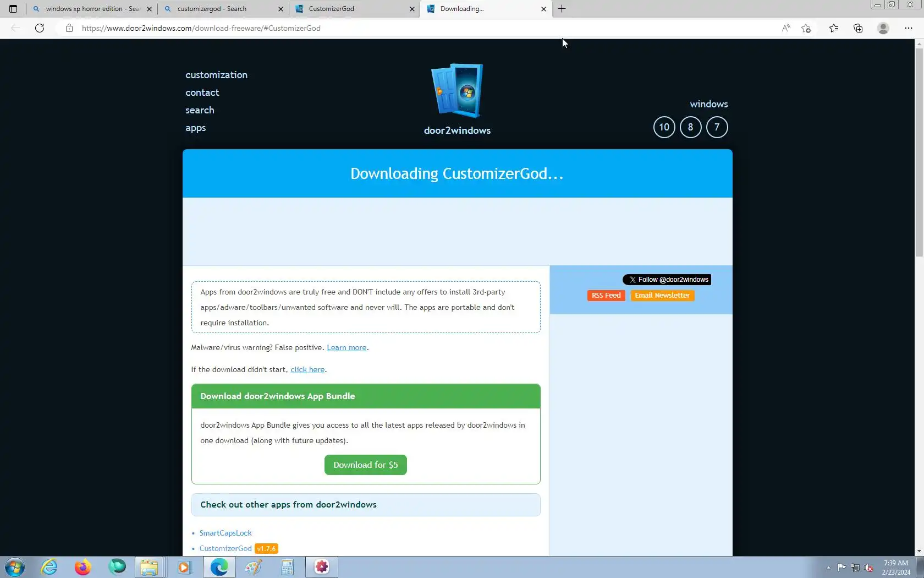Open the Paint palette taskbar icon
This screenshot has width=924, height=578.
(254, 567)
